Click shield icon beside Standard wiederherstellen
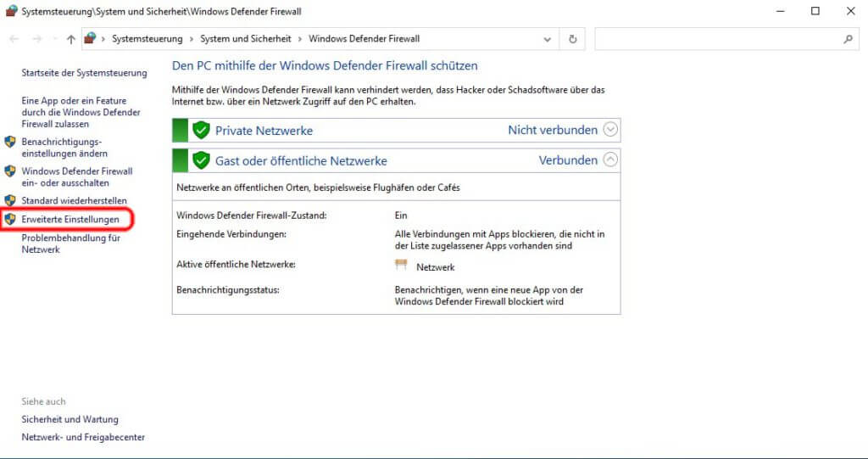The width and height of the screenshot is (868, 459). tap(10, 200)
